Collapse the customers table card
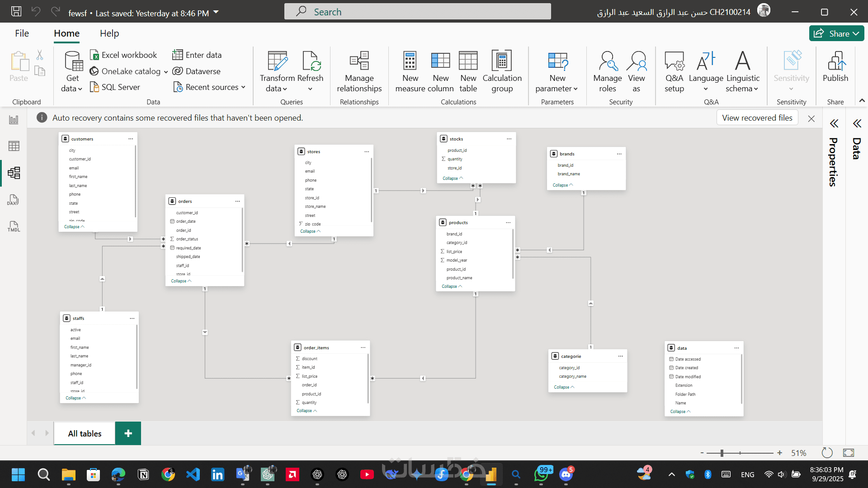The width and height of the screenshot is (868, 488). coord(74,227)
